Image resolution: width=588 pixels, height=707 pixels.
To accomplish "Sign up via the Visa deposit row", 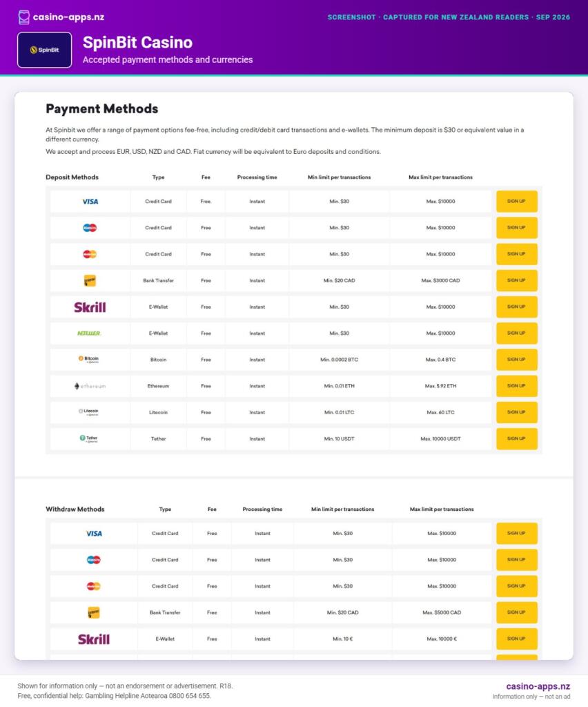I will (517, 201).
